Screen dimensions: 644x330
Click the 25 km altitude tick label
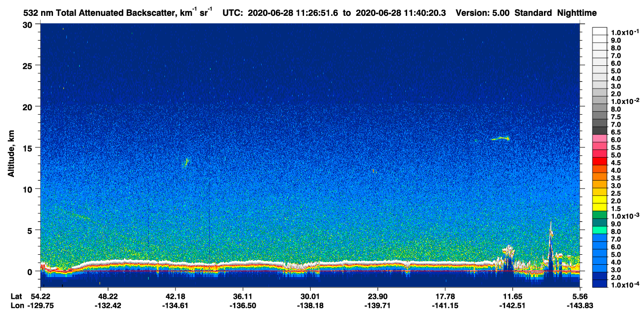(x=28, y=65)
